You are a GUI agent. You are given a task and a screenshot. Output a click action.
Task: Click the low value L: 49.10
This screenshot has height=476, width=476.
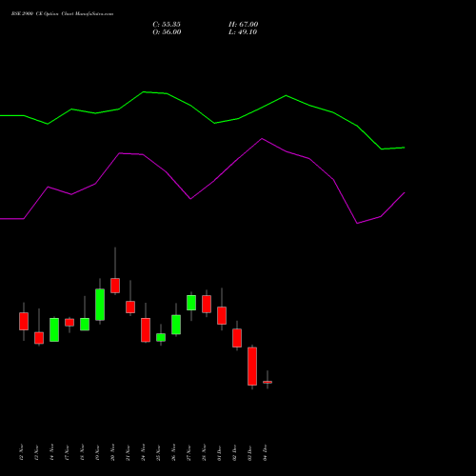point(243,32)
